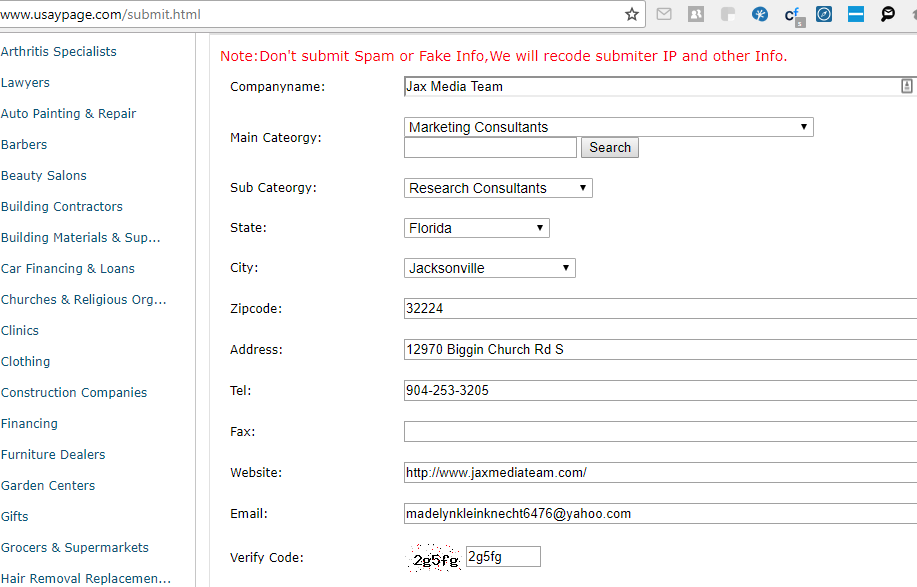Screen dimensions: 917x587
Task: Open the blue rectangle stripe extension icon
Action: [856, 14]
